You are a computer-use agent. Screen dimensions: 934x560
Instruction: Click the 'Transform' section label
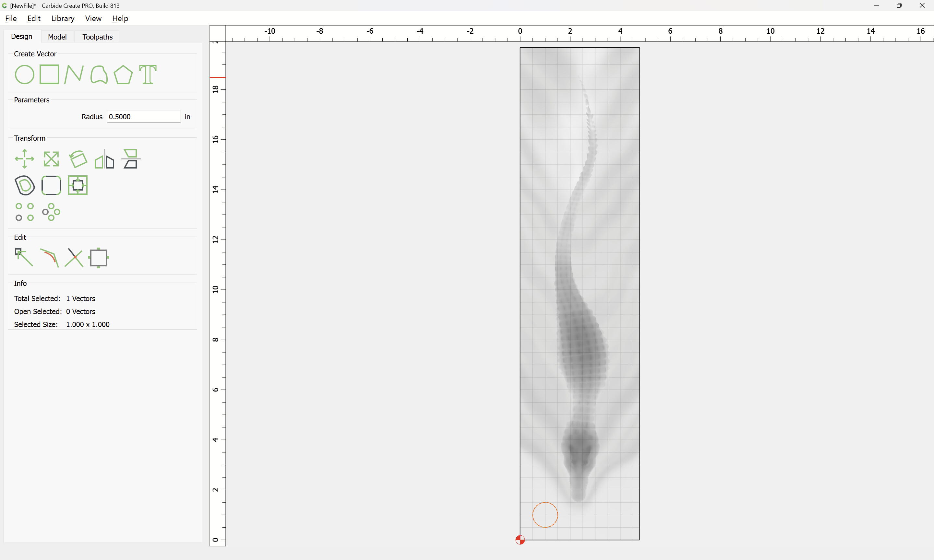point(30,138)
